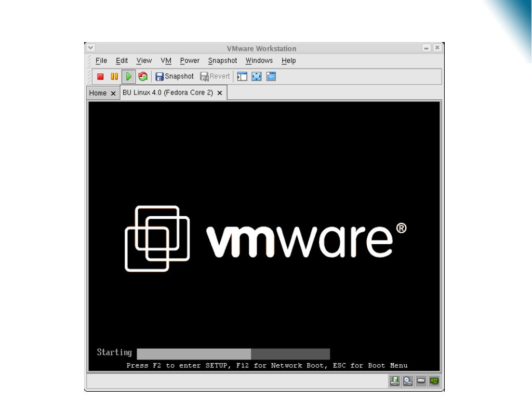Switch to full screen mode icon

pyautogui.click(x=257, y=77)
